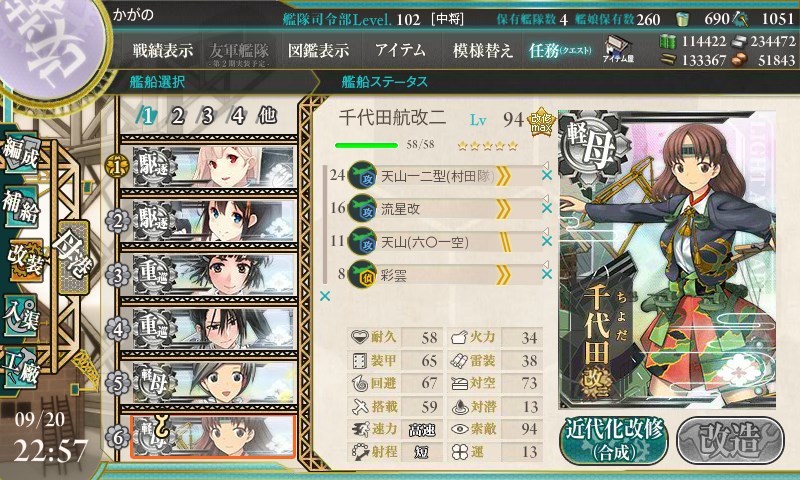Switch to fleet tab 4

click(x=238, y=116)
